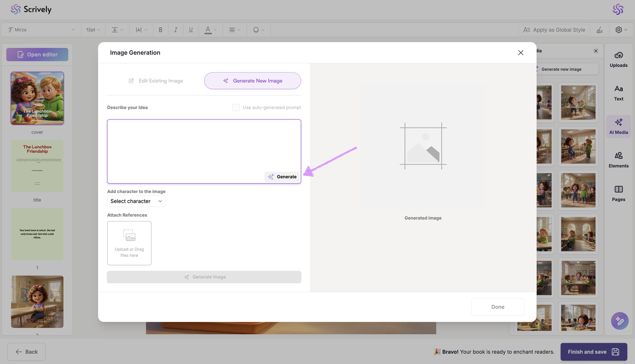
Task: Click the floating magic pen button
Action: coord(620,321)
